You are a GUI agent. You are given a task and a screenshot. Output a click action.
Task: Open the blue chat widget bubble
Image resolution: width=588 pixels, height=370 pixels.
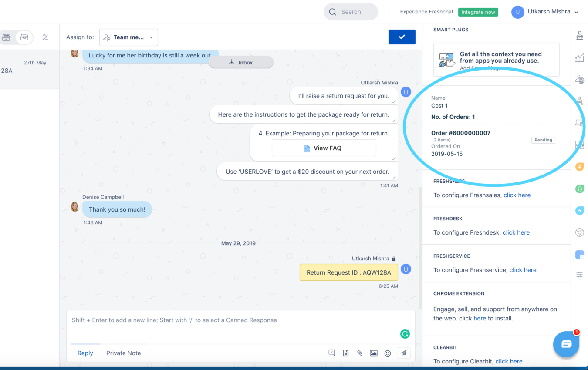coord(566,344)
